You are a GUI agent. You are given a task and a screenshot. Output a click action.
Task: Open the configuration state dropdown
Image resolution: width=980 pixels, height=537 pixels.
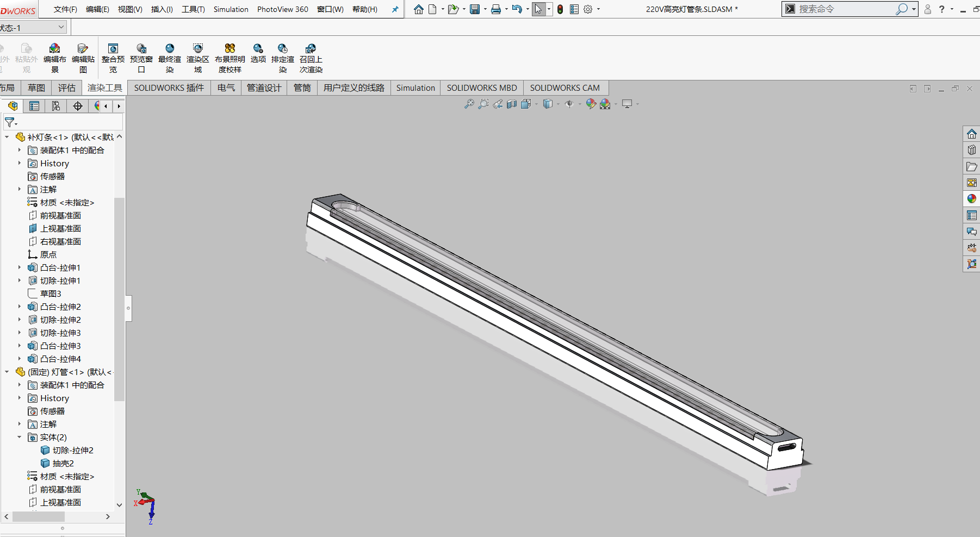pyautogui.click(x=61, y=27)
